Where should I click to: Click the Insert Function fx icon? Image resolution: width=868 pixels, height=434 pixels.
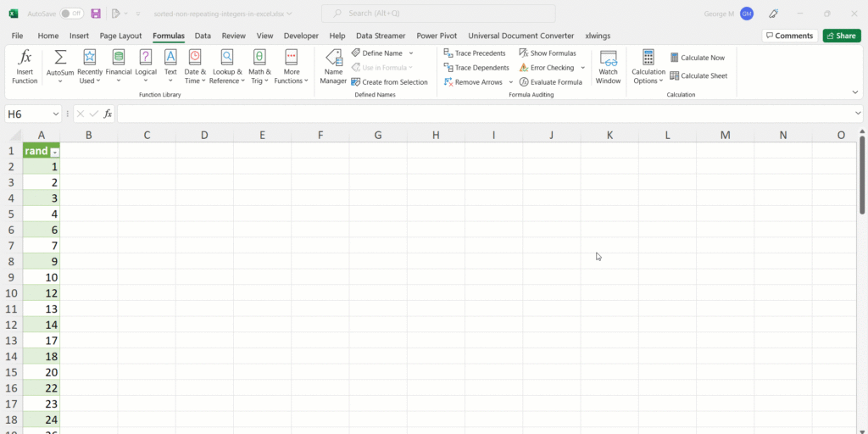click(x=25, y=58)
